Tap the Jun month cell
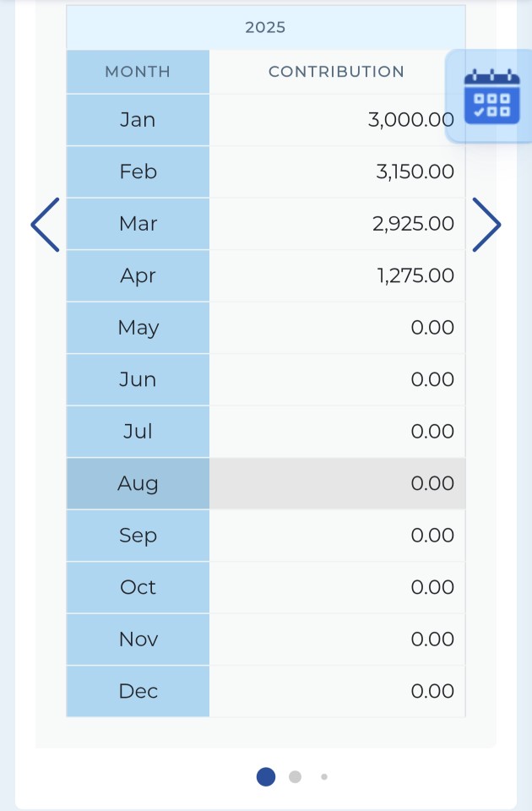The image size is (532, 811). (x=138, y=379)
